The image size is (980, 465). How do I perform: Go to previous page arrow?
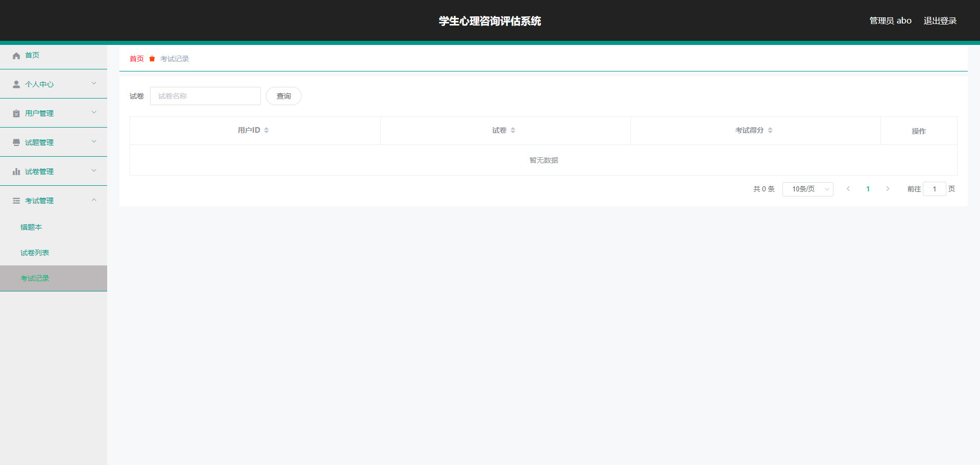click(x=848, y=189)
